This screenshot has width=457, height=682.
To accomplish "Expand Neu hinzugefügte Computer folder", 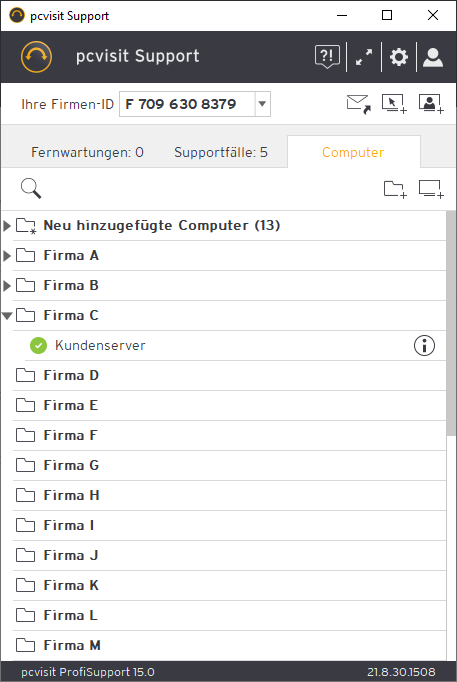I will pyautogui.click(x=7, y=226).
